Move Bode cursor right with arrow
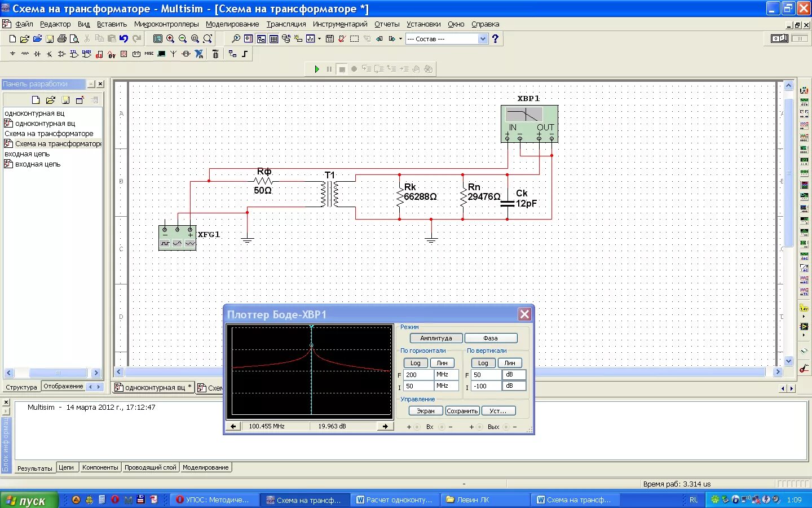 coord(385,426)
